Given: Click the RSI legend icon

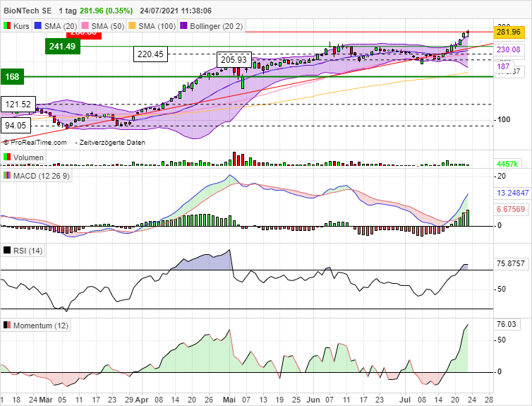Looking at the screenshot, I should (x=7, y=251).
